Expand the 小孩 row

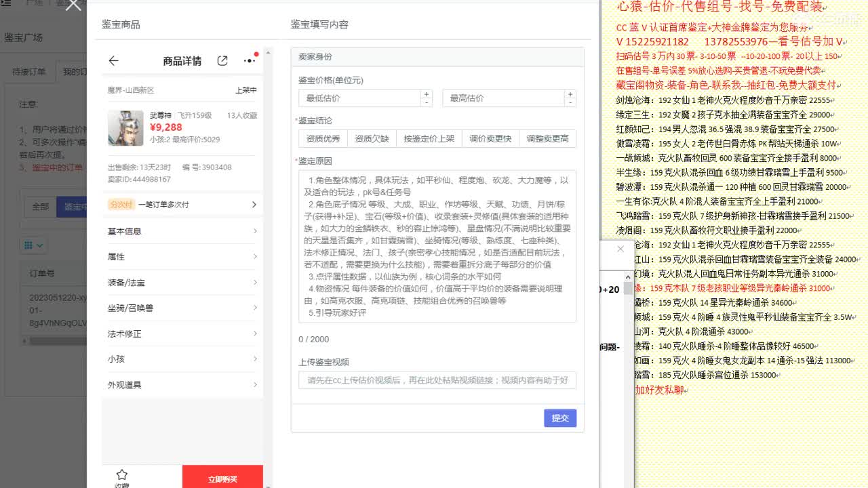pos(182,359)
